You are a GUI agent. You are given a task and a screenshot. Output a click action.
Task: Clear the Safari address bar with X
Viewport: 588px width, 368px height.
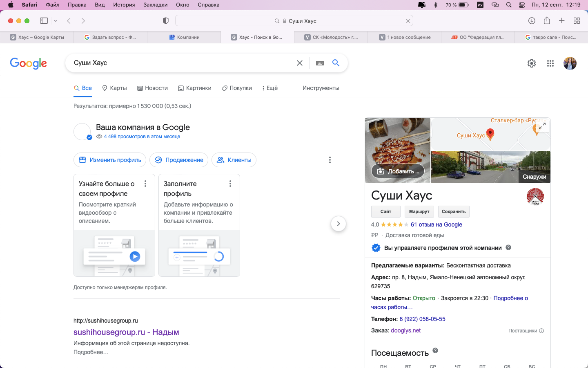[x=408, y=21]
